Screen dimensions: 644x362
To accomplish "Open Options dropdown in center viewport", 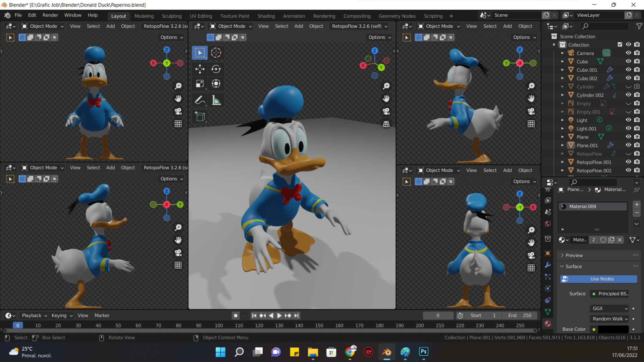I will [x=380, y=37].
